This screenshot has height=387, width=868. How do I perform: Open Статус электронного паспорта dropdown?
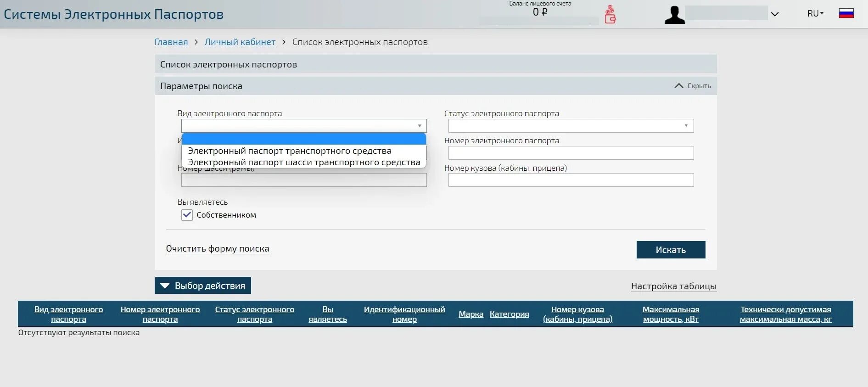coord(571,126)
